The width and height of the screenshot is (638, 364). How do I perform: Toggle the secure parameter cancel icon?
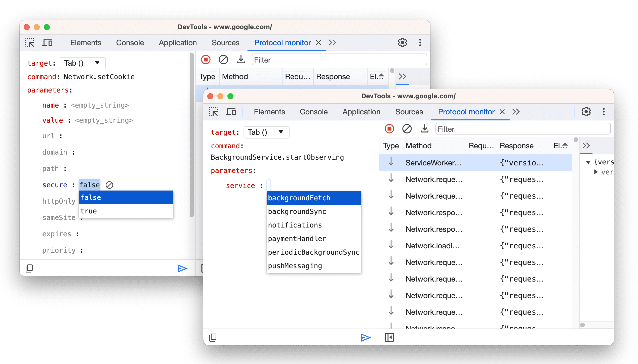(109, 185)
